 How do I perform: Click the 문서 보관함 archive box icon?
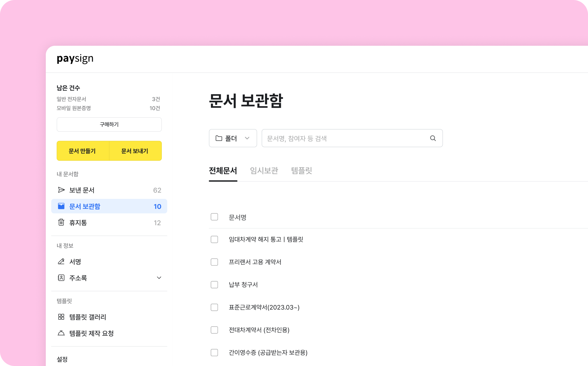pyautogui.click(x=61, y=206)
